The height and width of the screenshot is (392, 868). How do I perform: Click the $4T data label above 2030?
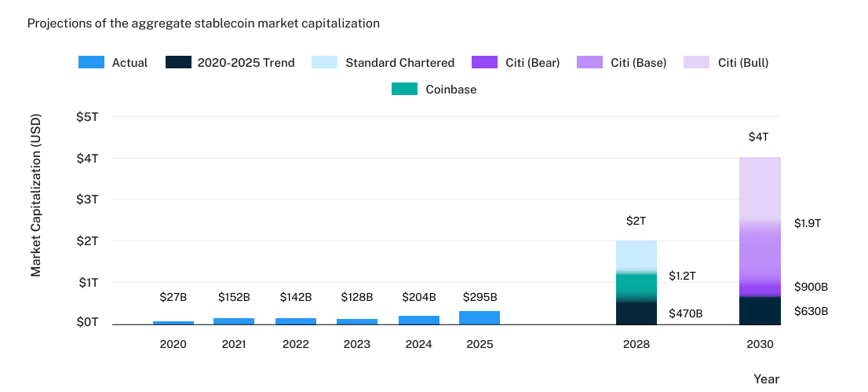tap(759, 137)
